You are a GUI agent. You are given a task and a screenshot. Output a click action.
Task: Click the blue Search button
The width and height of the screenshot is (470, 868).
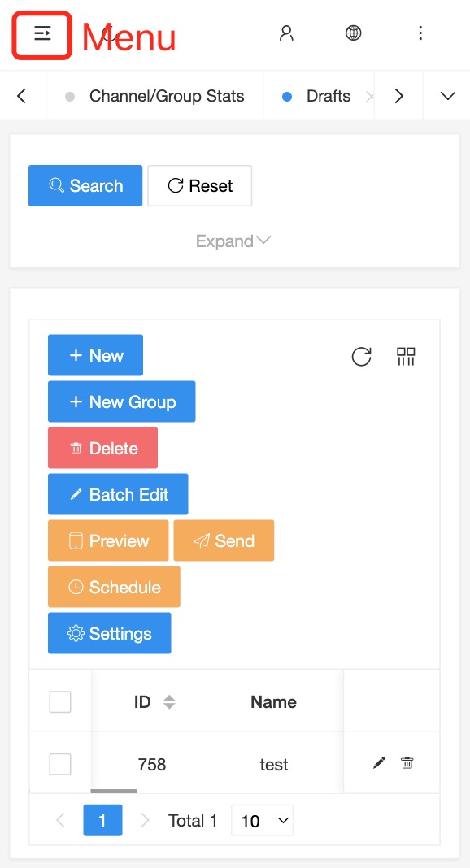(x=85, y=185)
